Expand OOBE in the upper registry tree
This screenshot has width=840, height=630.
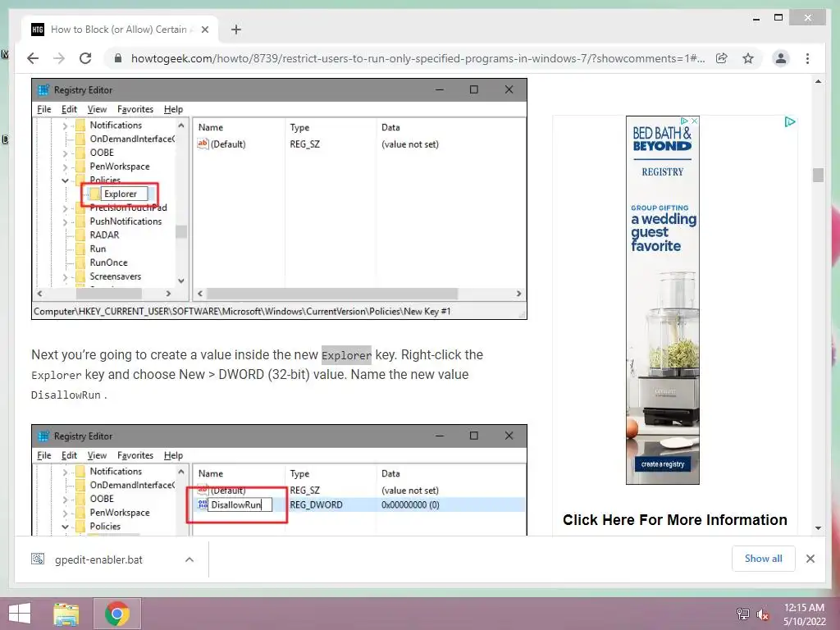click(65, 153)
